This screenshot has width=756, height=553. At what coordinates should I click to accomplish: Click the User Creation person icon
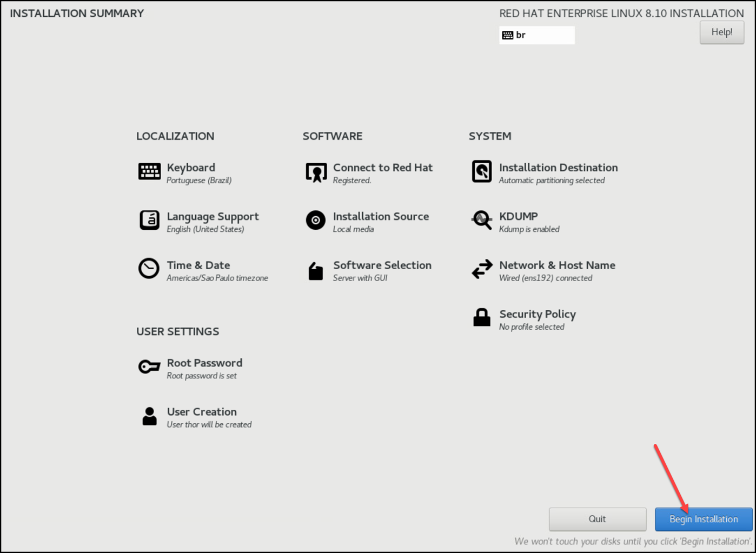pos(149,416)
